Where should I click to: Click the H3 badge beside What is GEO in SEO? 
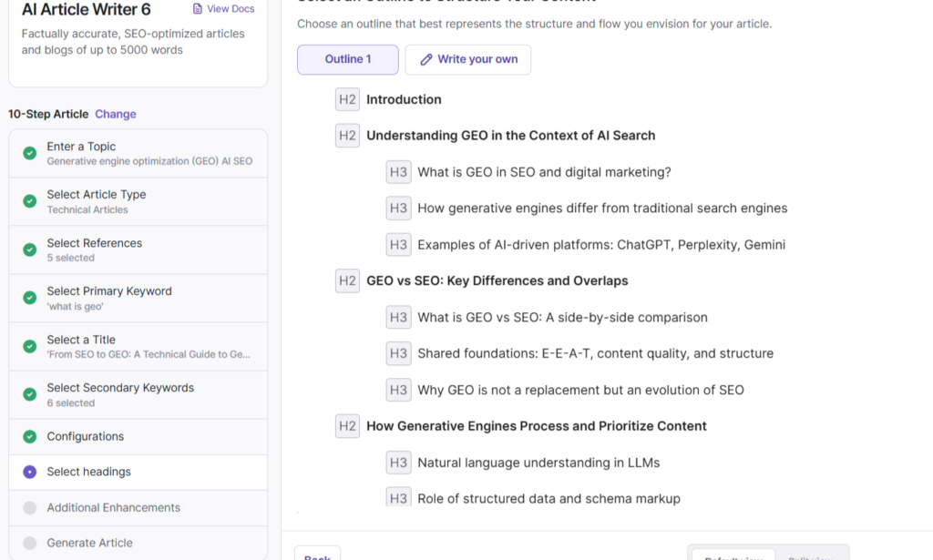pyautogui.click(x=398, y=172)
